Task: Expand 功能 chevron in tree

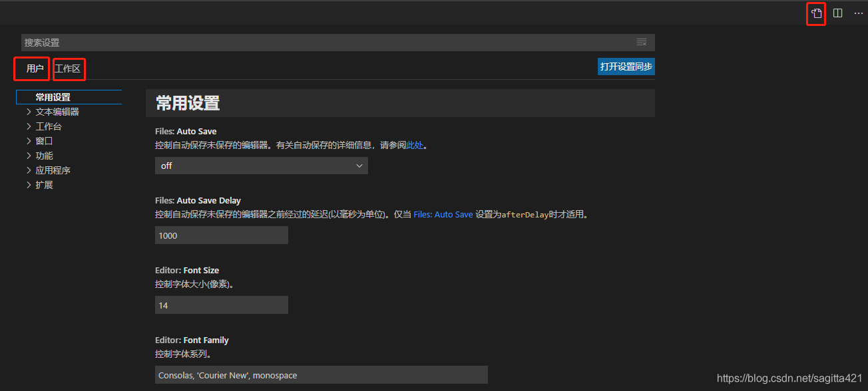Action: (x=29, y=156)
